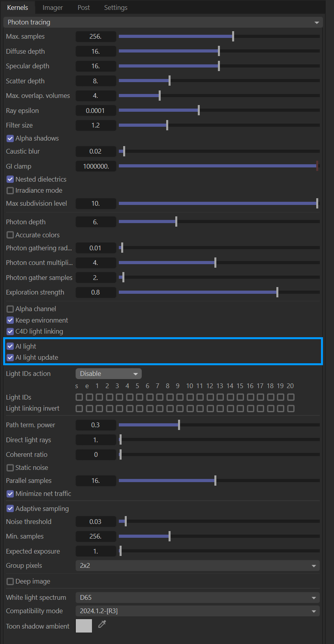Image resolution: width=334 pixels, height=644 pixels.
Task: Enable the Deep image checkbox
Action: tap(10, 582)
